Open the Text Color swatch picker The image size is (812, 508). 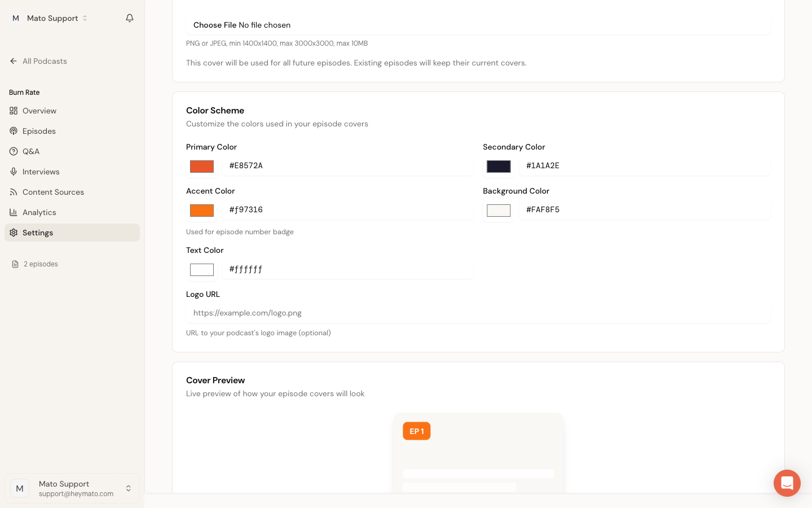coord(202,269)
